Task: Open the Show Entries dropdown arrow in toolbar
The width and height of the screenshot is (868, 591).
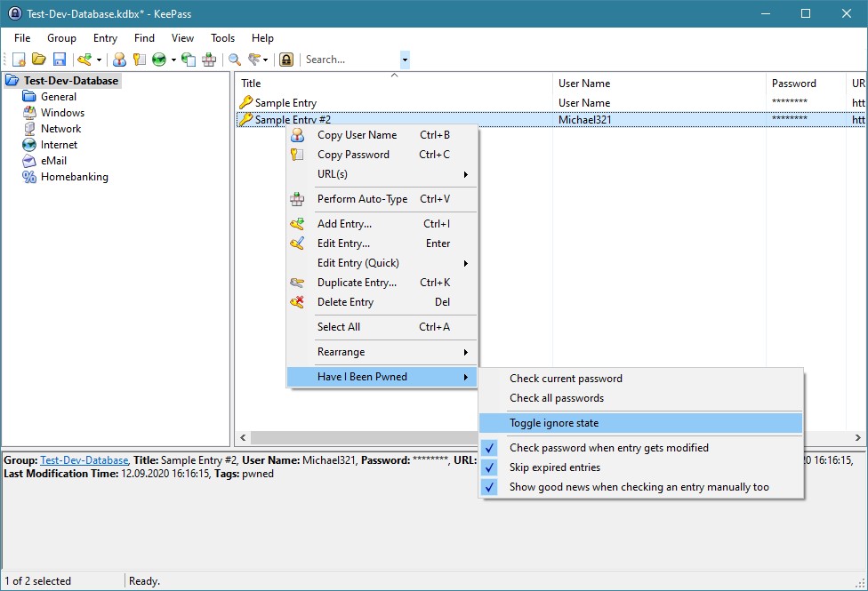Action: pyautogui.click(x=266, y=60)
